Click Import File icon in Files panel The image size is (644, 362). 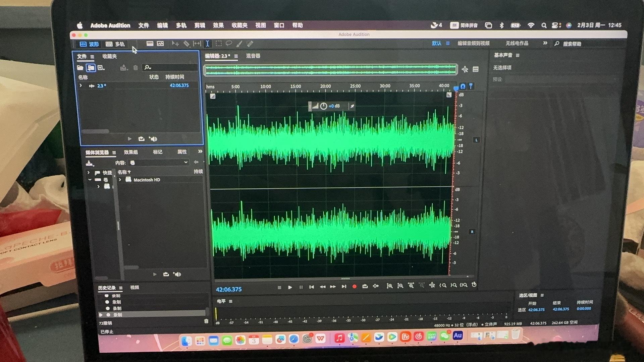91,68
